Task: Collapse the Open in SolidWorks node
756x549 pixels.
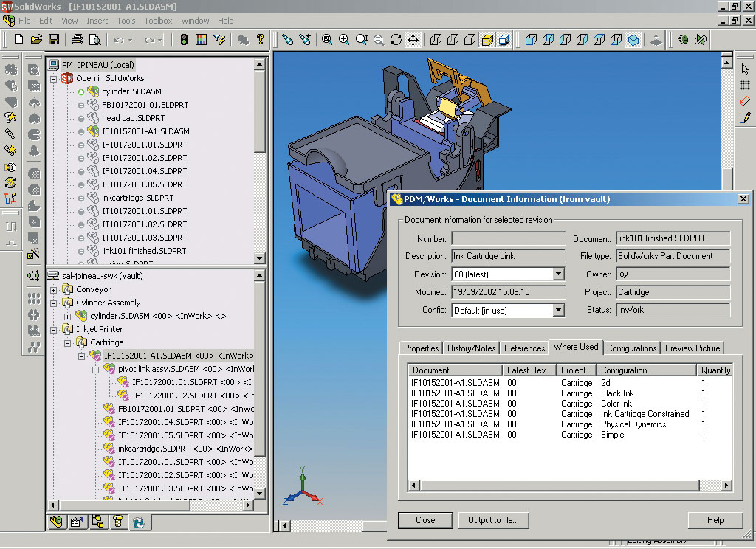Action: [x=53, y=78]
